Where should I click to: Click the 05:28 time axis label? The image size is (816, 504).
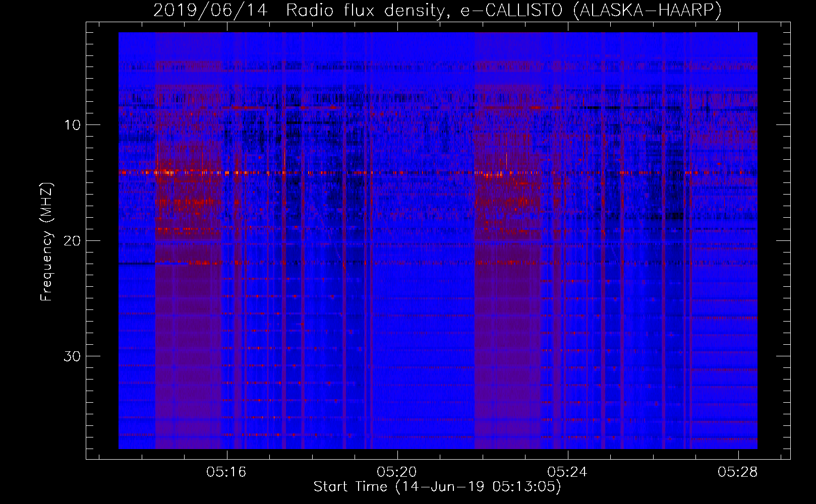738,472
